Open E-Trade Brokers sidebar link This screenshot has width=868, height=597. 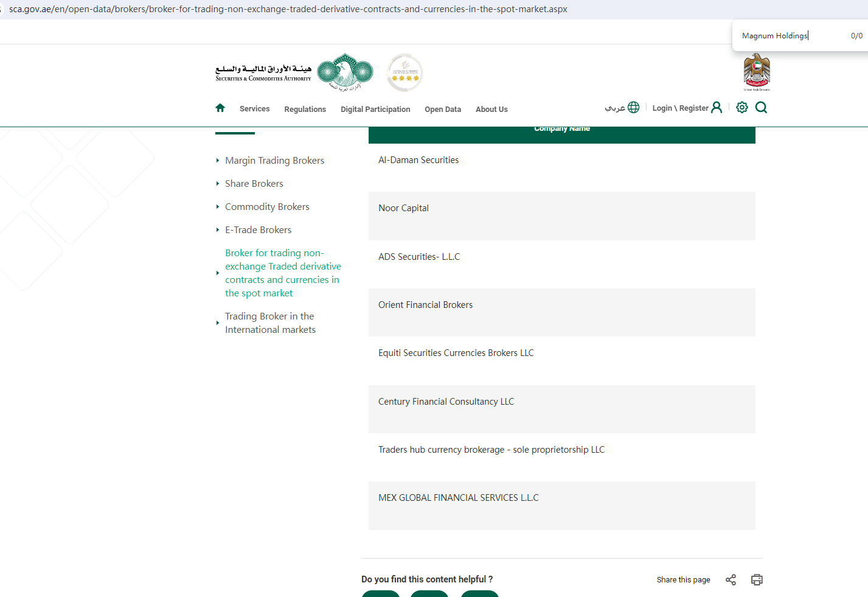(258, 230)
